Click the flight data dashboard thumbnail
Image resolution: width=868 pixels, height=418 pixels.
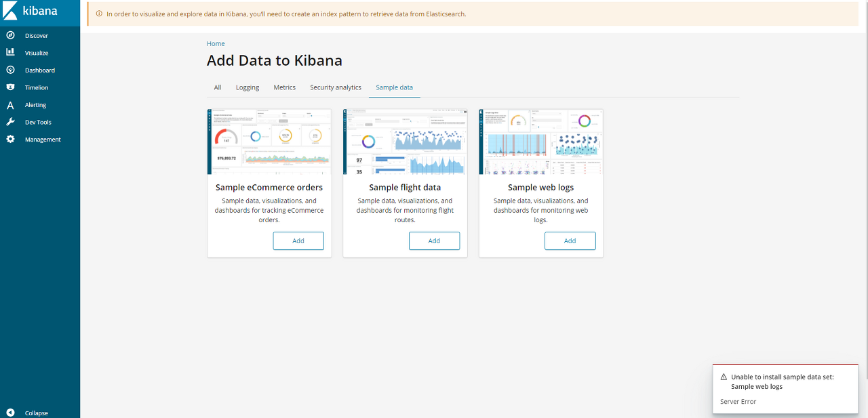point(405,141)
